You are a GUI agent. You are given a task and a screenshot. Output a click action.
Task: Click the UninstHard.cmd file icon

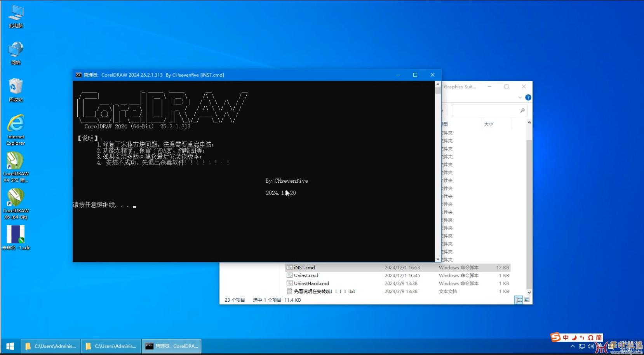(x=289, y=283)
